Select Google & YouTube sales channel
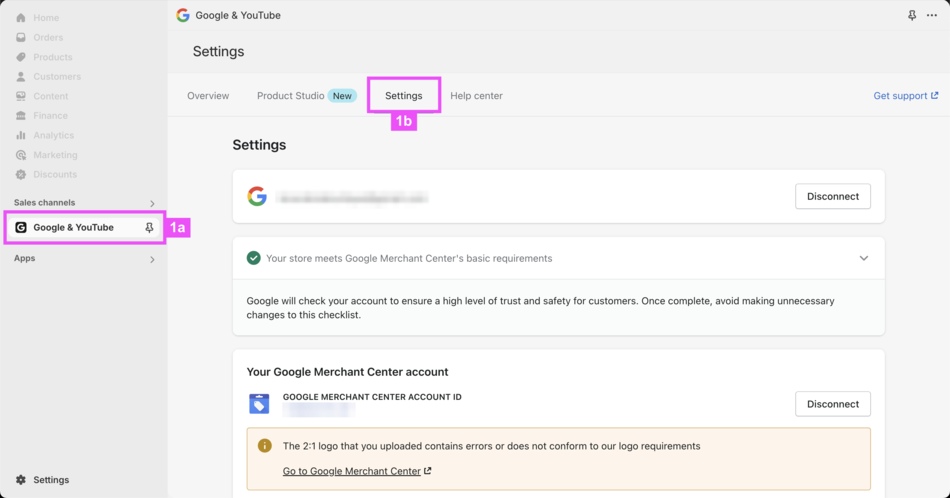 [73, 228]
